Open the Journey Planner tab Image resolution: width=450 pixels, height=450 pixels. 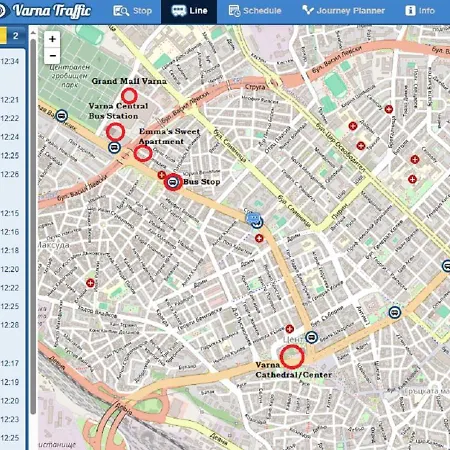click(x=344, y=11)
